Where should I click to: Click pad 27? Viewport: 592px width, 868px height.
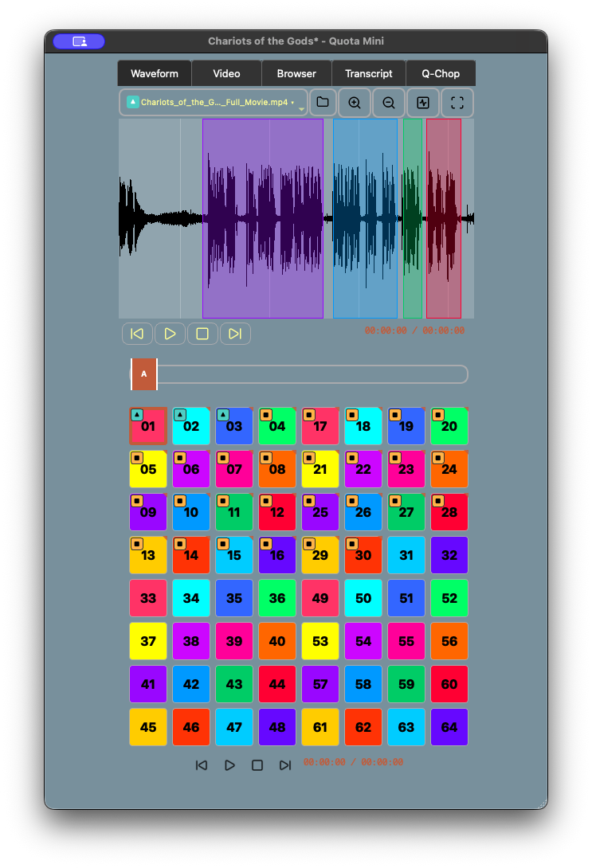coord(406,512)
